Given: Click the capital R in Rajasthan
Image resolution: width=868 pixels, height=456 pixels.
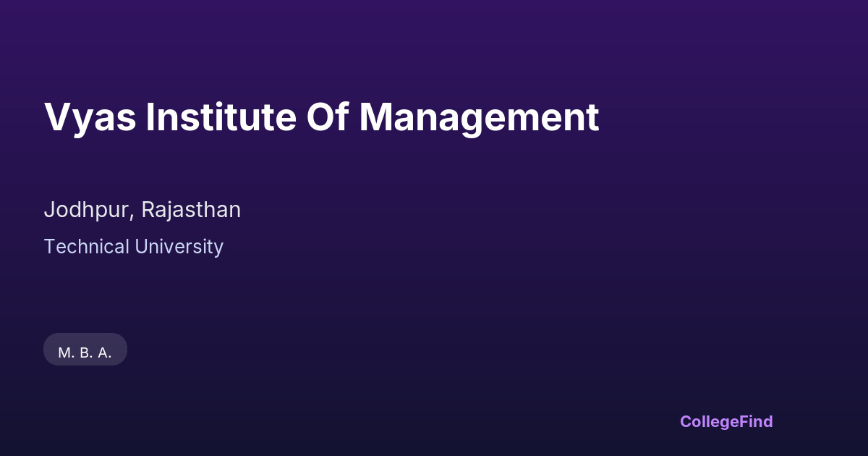Looking at the screenshot, I should coord(148,210).
